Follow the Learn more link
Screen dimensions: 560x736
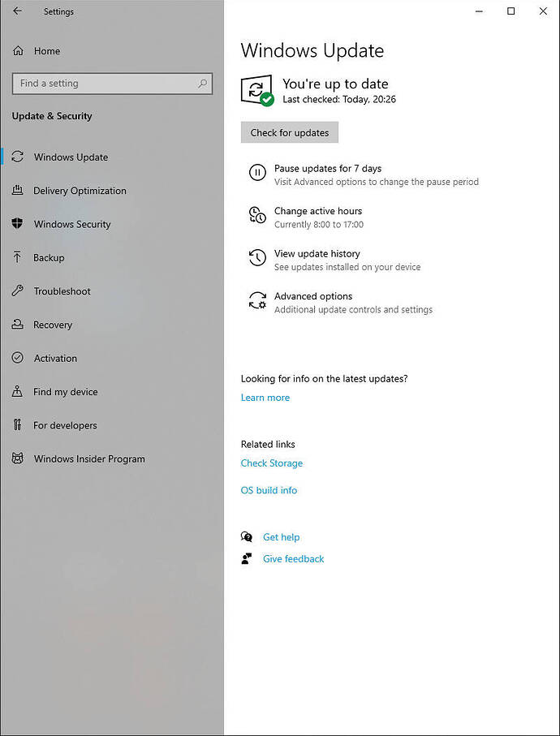(x=265, y=398)
